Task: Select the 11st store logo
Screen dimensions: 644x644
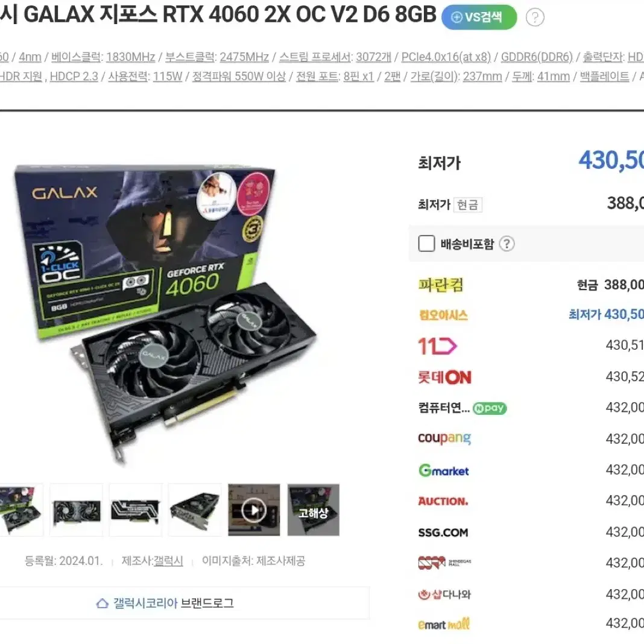Action: [437, 346]
